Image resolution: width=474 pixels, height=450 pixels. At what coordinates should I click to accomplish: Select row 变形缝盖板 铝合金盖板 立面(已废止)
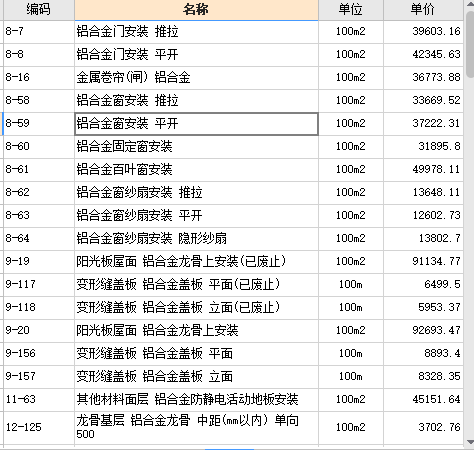[196, 308]
